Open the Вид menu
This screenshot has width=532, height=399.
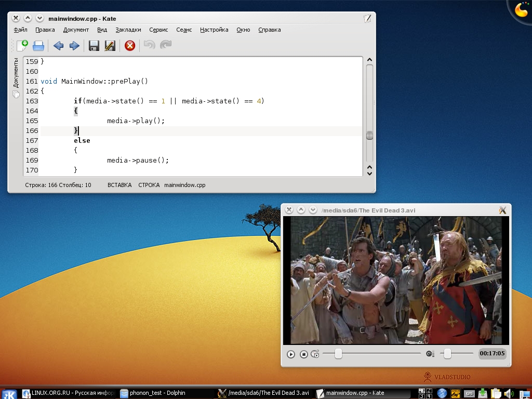click(x=102, y=30)
